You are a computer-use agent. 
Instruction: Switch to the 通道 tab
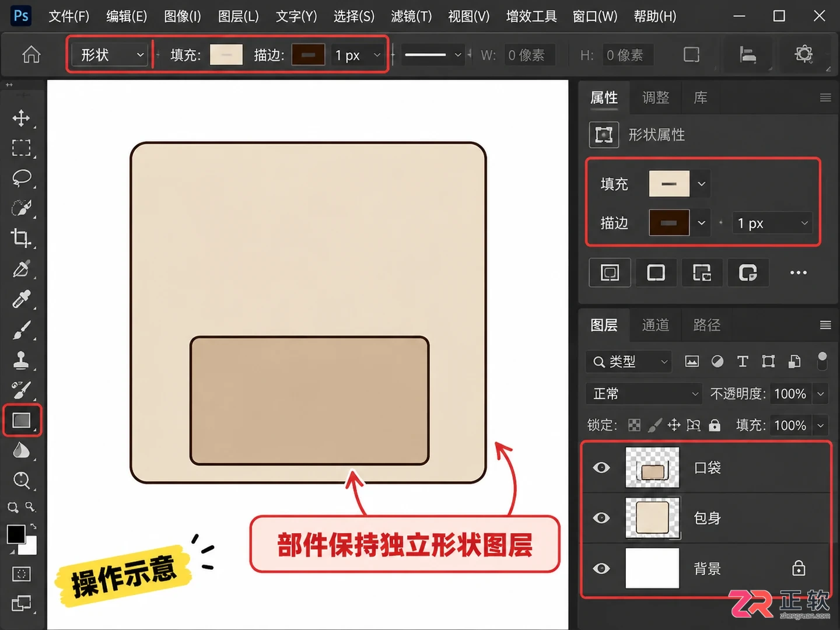[656, 325]
